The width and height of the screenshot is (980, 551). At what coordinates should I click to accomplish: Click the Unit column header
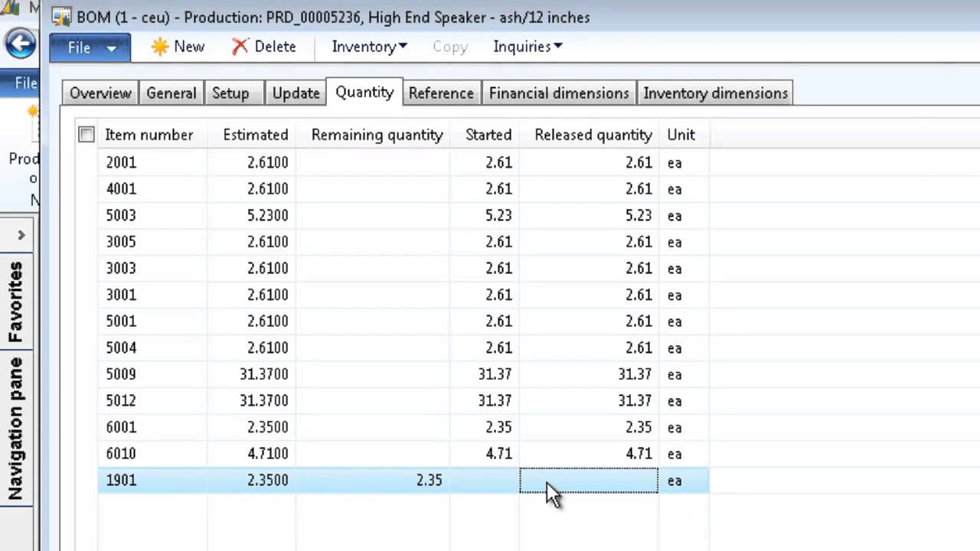[681, 135]
